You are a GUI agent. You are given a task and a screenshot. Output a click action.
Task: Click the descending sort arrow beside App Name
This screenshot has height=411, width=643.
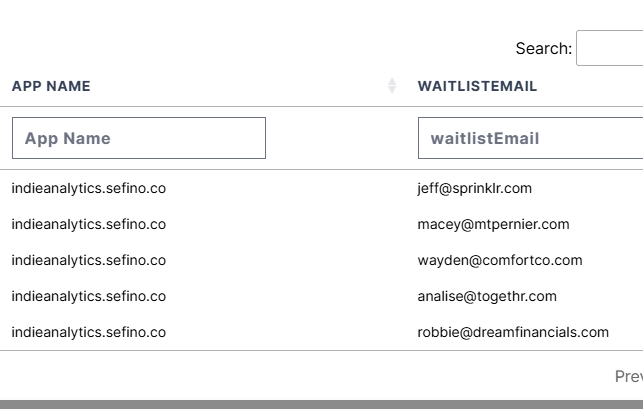[x=392, y=91]
